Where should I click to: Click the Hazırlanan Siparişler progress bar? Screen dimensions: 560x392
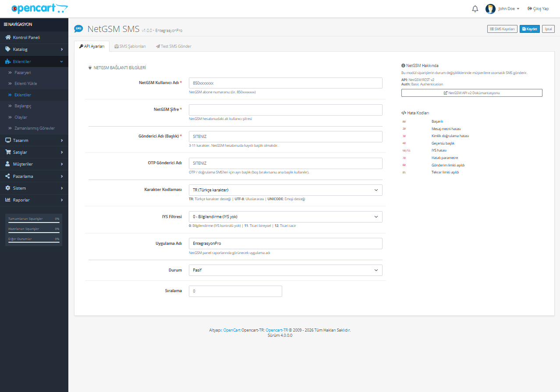tap(34, 233)
